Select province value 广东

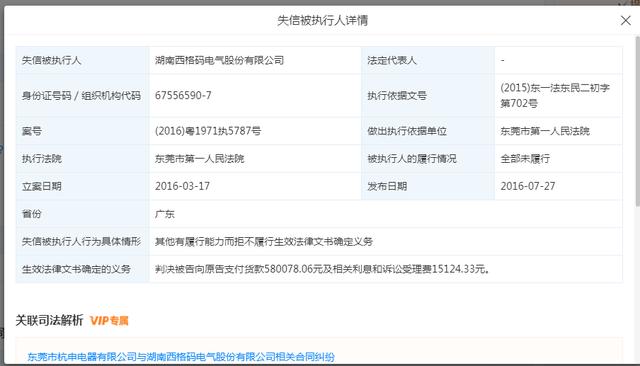[164, 214]
